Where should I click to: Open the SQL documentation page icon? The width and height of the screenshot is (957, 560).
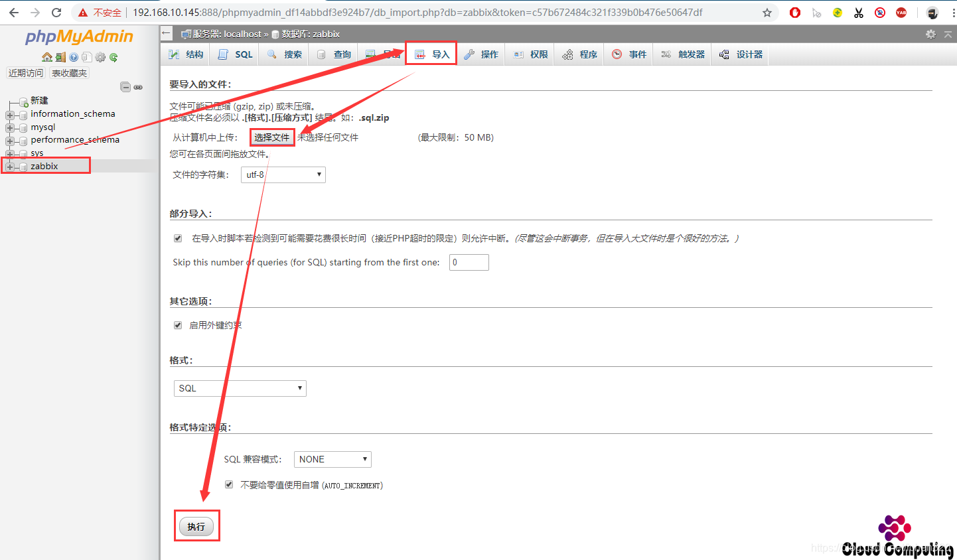tap(87, 57)
